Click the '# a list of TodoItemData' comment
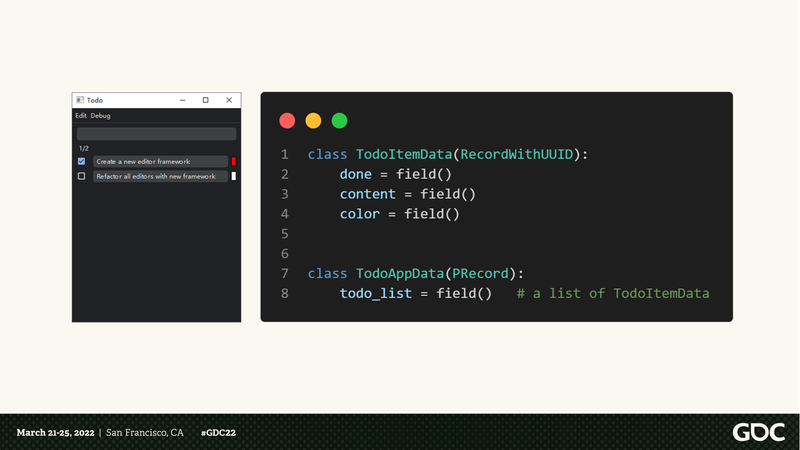 613,293
